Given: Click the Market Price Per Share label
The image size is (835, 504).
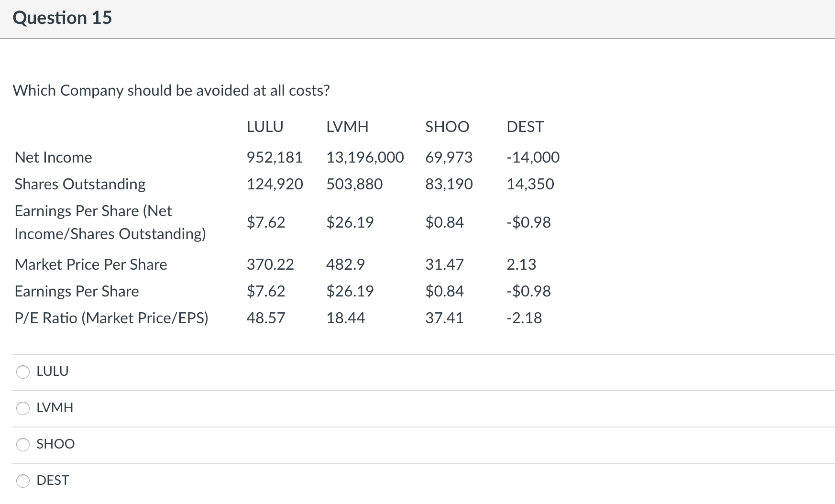Looking at the screenshot, I should pos(91,264).
